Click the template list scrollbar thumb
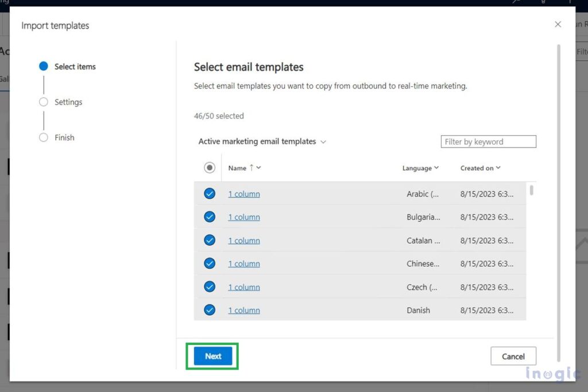The width and height of the screenshot is (588, 392). (x=531, y=190)
